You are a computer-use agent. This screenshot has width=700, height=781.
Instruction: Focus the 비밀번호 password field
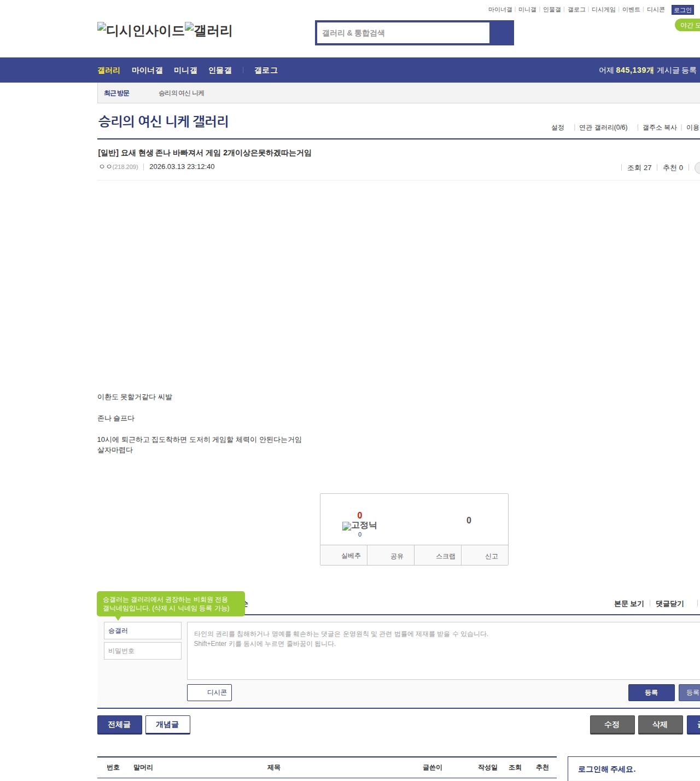click(x=143, y=651)
